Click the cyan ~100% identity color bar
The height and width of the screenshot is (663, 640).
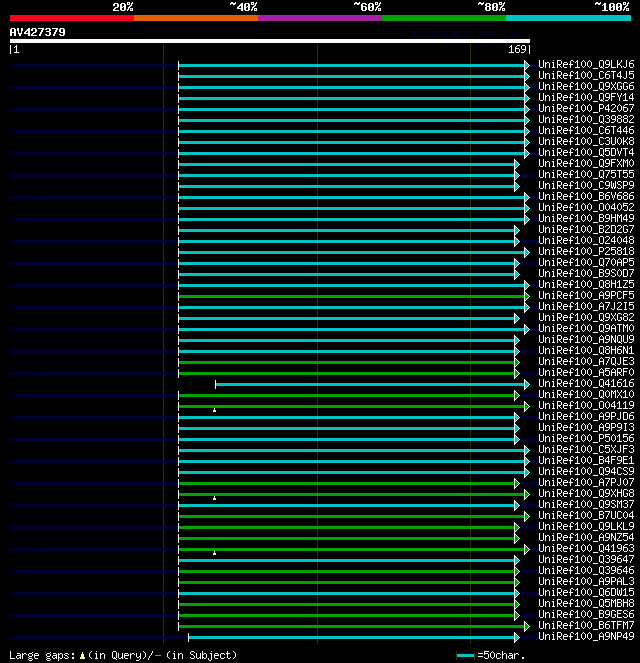(568, 18)
